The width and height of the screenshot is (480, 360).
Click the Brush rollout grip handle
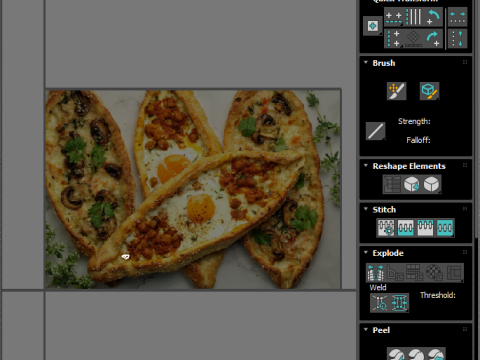pyautogui.click(x=465, y=62)
